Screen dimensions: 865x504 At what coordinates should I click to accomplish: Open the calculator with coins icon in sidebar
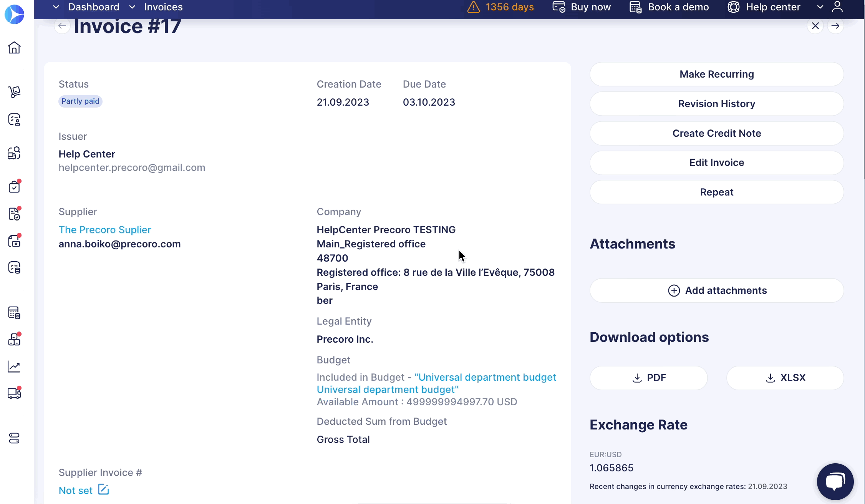(14, 313)
